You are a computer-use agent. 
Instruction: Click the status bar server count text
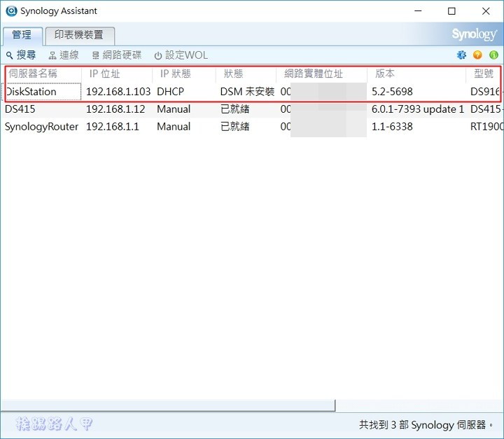tap(426, 425)
